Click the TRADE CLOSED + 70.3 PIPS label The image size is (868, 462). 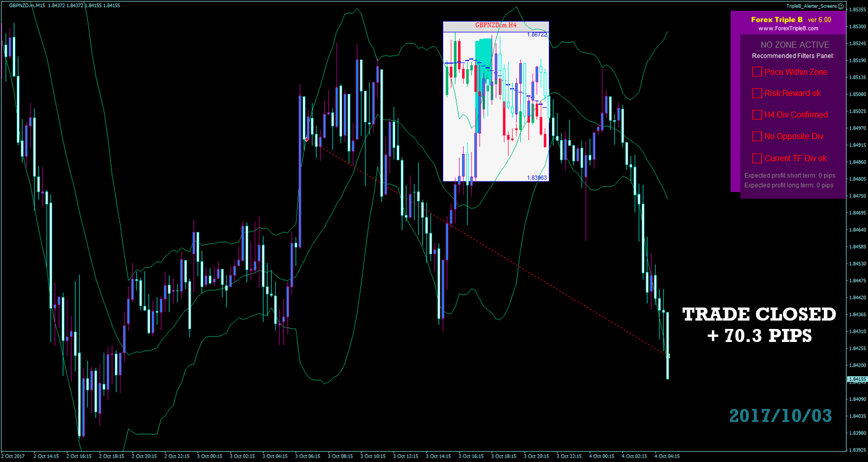(x=759, y=325)
